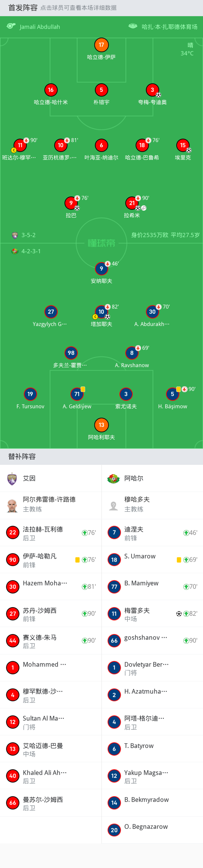Open coach 阿尔弗雷德-许路德 photo

12,505
